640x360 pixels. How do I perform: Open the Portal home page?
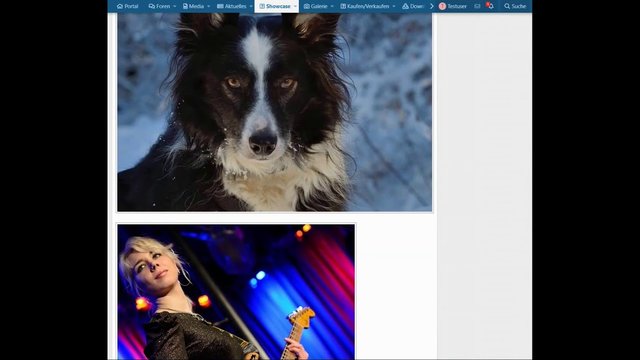(x=127, y=6)
